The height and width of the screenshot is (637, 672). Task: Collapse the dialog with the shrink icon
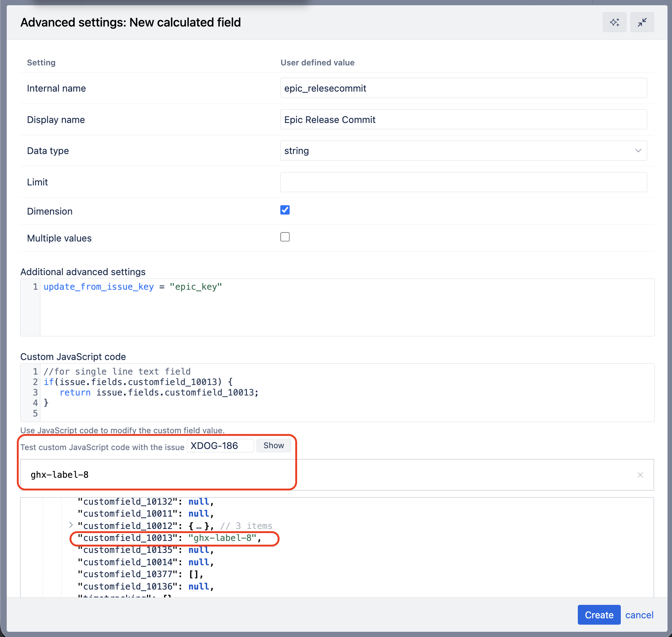click(x=642, y=22)
